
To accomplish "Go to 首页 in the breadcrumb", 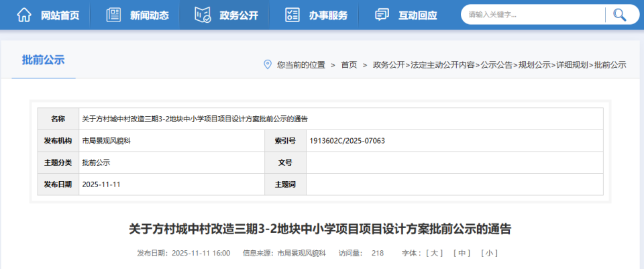I will 349,65.
